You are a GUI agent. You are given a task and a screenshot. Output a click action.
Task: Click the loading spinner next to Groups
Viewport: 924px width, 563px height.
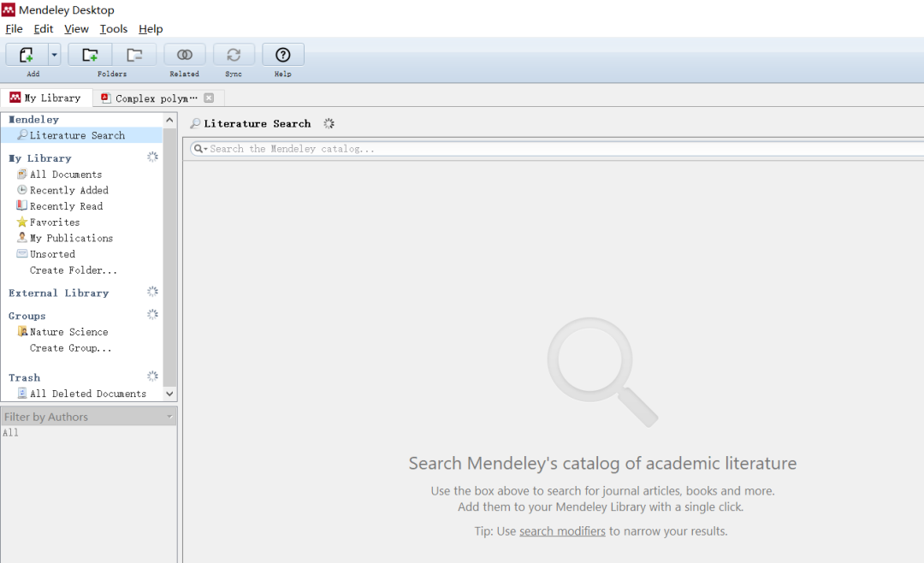click(x=152, y=314)
